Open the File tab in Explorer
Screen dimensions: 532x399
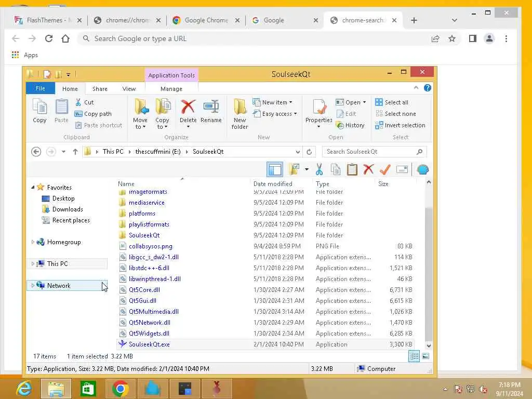[x=41, y=88]
